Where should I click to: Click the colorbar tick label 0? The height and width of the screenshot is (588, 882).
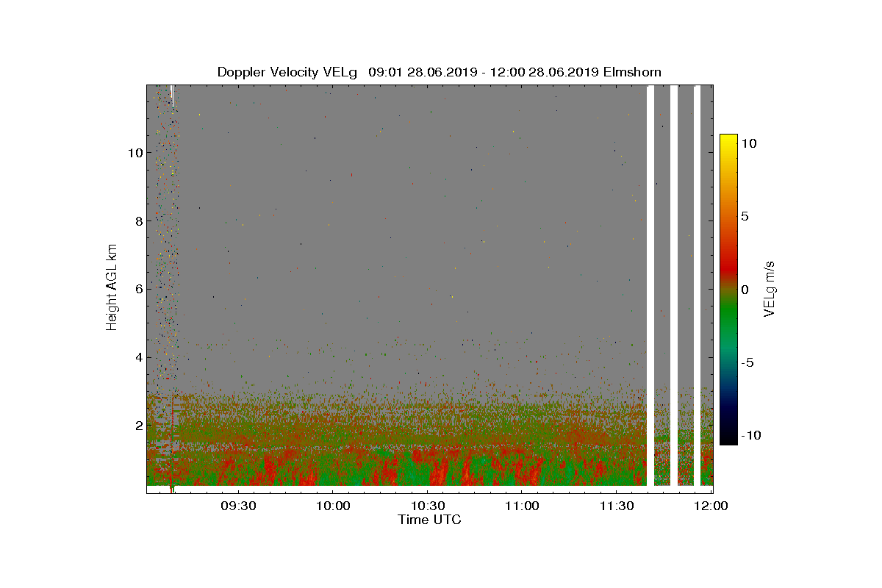point(745,289)
